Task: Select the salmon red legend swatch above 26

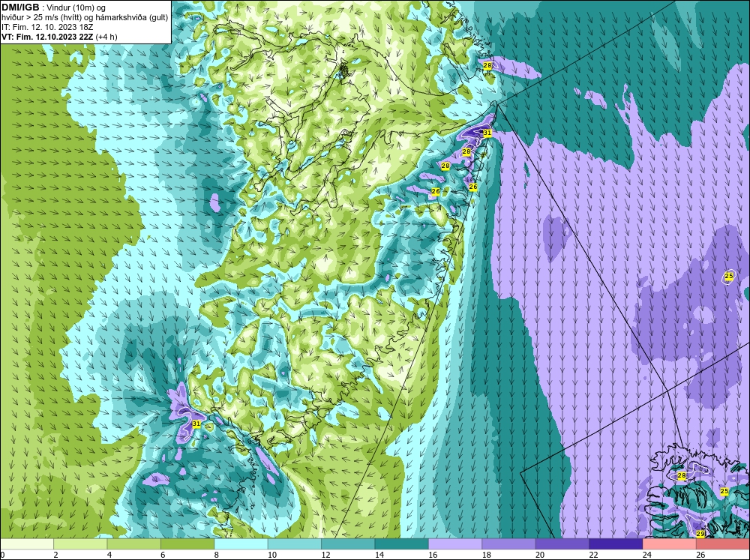Action: pyautogui.click(x=723, y=544)
